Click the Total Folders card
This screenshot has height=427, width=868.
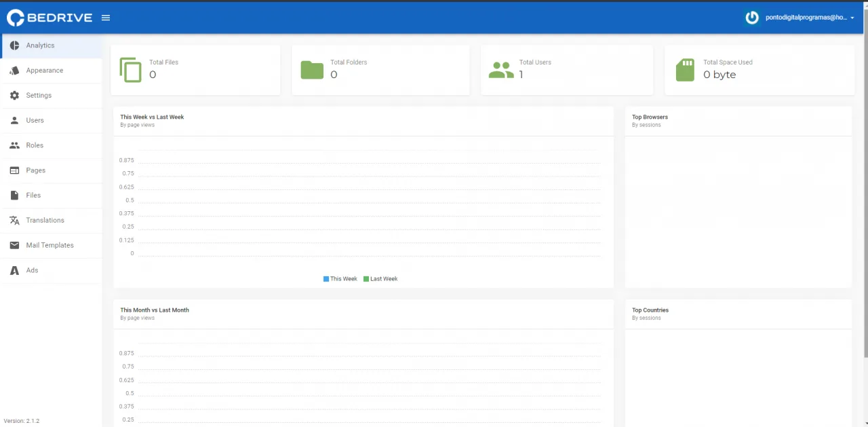380,70
